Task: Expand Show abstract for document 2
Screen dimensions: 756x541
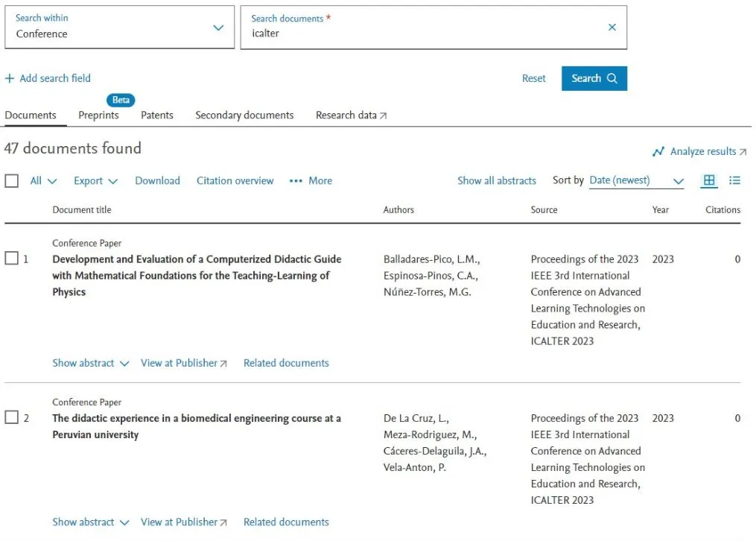Action: pos(91,522)
